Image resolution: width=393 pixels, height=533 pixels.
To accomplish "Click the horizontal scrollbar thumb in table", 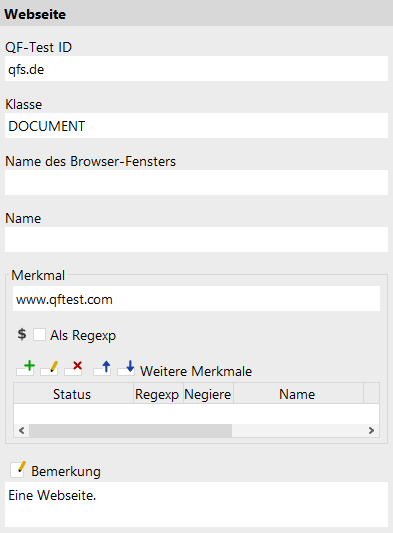I will point(131,431).
